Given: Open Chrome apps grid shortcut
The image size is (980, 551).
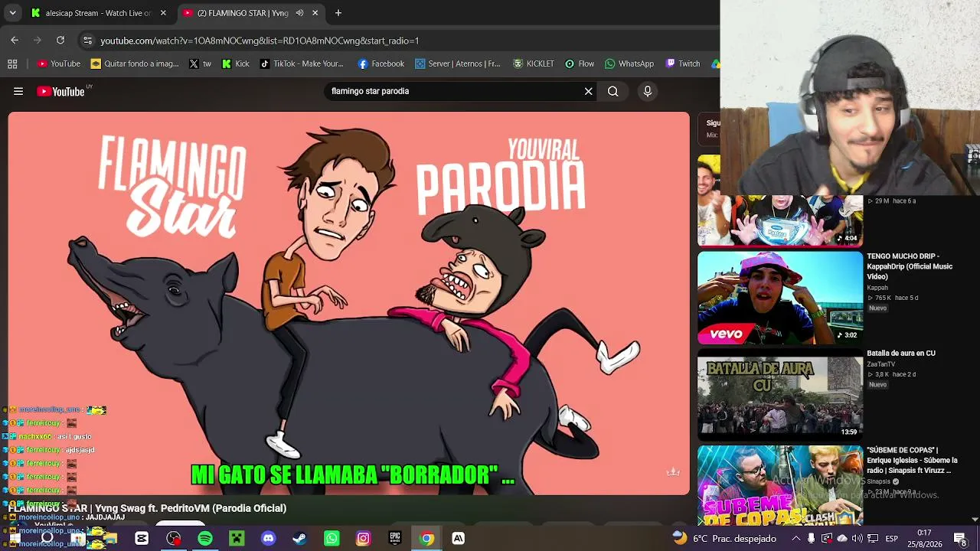Looking at the screenshot, I should pos(12,64).
